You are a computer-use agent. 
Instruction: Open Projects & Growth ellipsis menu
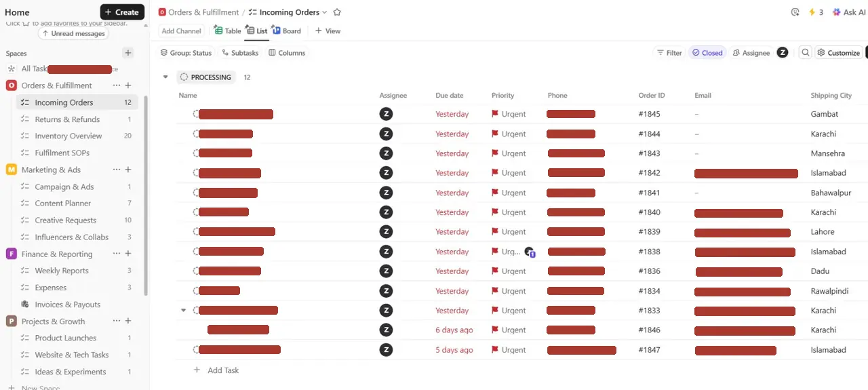coord(117,321)
